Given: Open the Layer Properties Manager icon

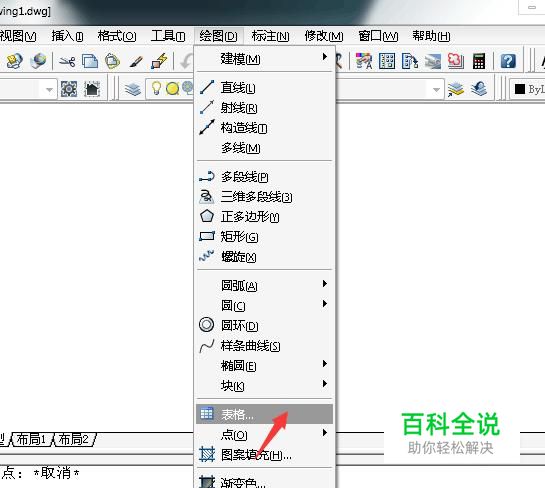Looking at the screenshot, I should coord(133,90).
